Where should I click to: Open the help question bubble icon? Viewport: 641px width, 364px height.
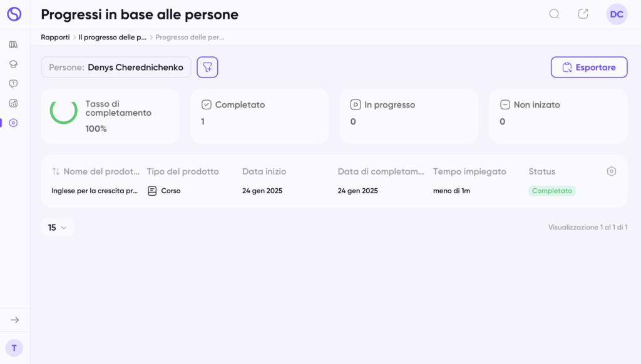coord(14,84)
